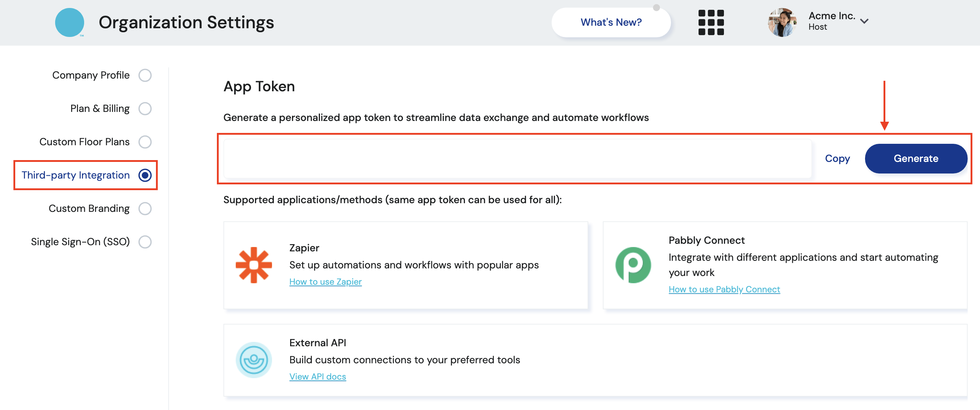Image resolution: width=980 pixels, height=410 pixels.
Task: Select the Company Profile radio button
Action: pos(145,75)
